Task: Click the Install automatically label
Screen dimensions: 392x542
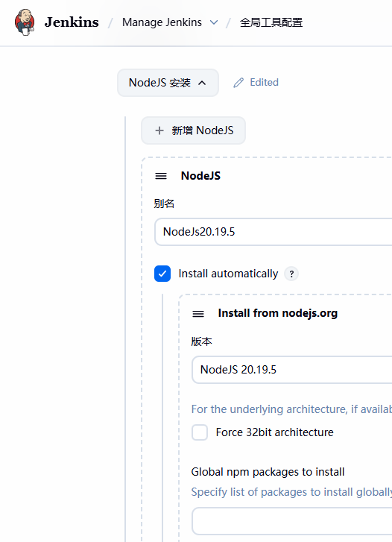Action: pos(228,274)
